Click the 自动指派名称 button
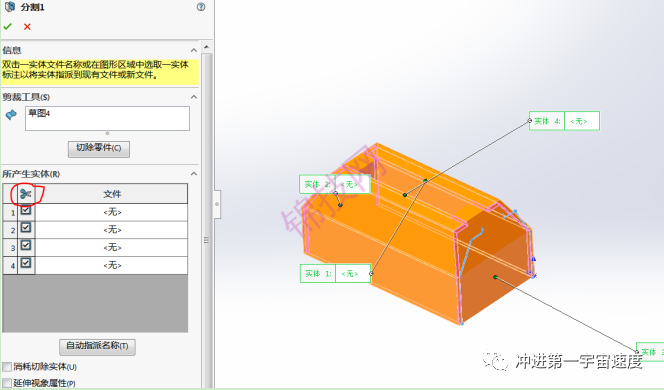Screen dimensions: 664x390 pos(97,346)
